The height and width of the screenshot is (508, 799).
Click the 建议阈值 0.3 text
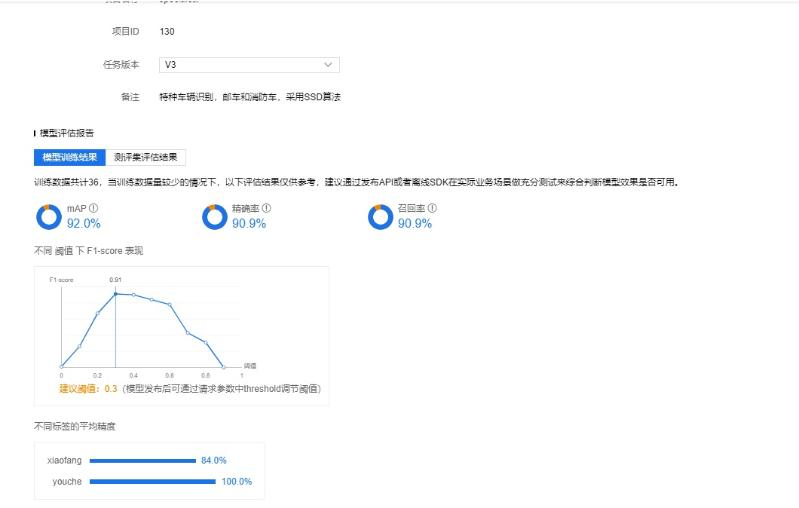pos(88,389)
